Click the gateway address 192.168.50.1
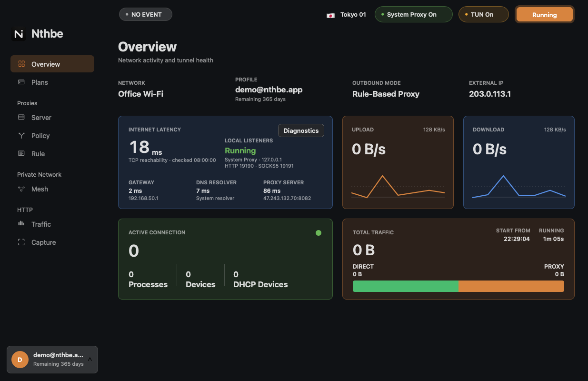Image resolution: width=588 pixels, height=381 pixels. [143, 198]
